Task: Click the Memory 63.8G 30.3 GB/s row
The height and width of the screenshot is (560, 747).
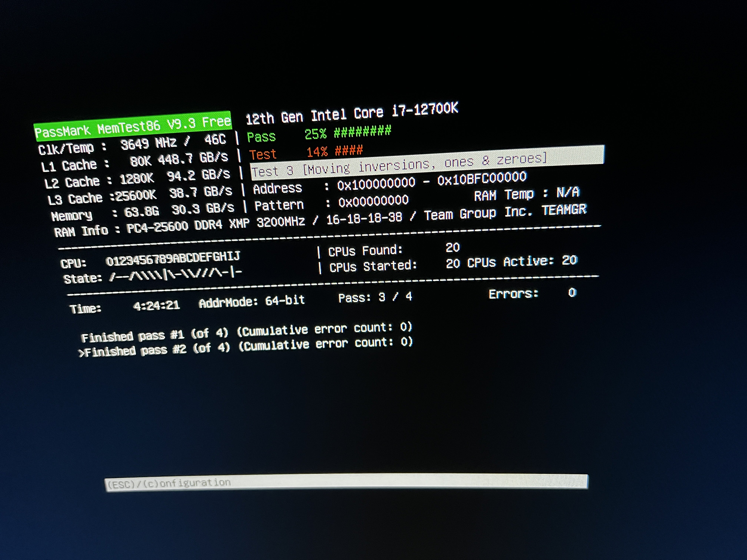Action: [142, 212]
